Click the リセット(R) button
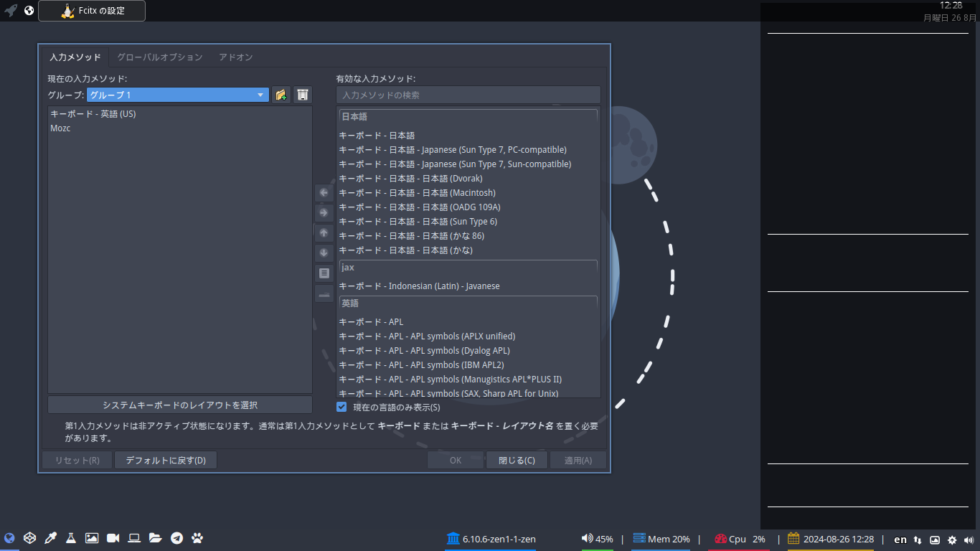Image resolution: width=980 pixels, height=551 pixels. [x=77, y=460]
